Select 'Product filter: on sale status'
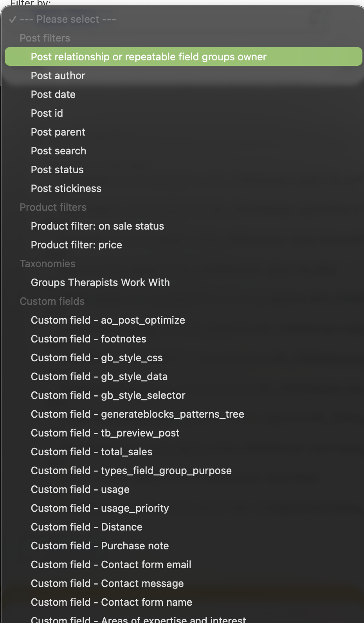Image resolution: width=364 pixels, height=623 pixels. point(97,226)
